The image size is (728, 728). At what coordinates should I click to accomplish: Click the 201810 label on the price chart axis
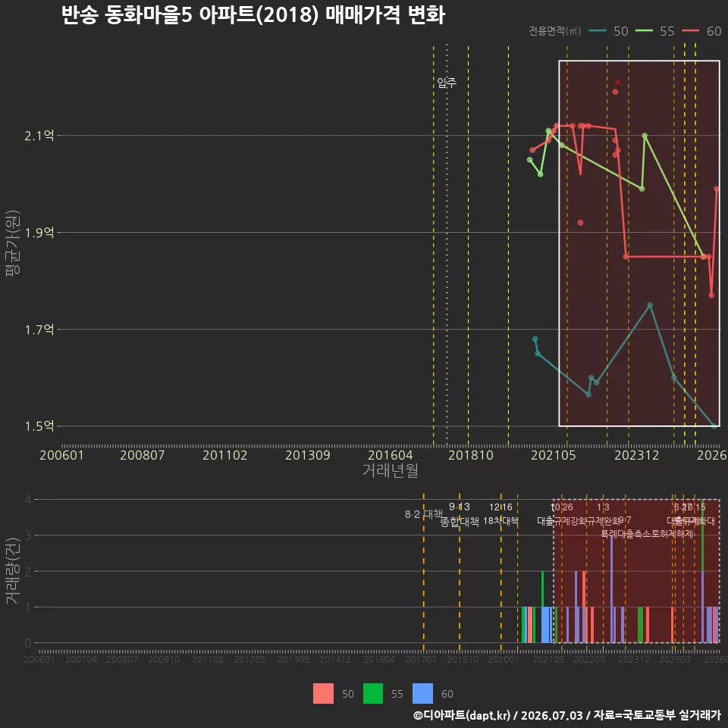point(471,455)
